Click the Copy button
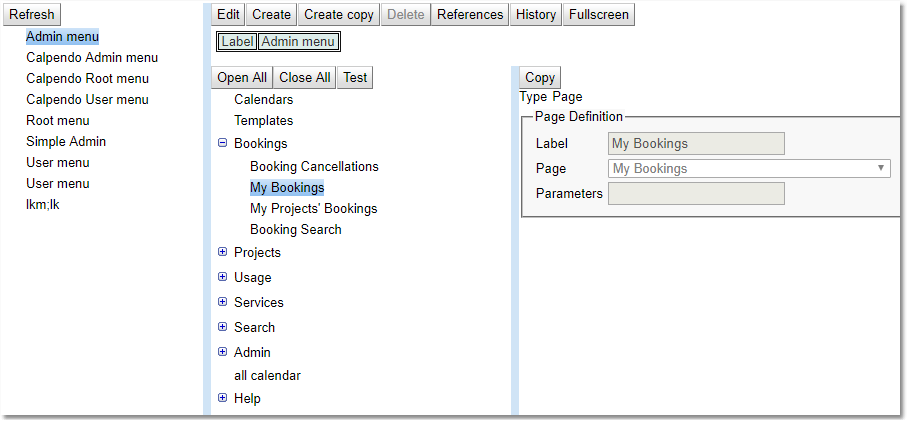The image size is (907, 422). 539,77
